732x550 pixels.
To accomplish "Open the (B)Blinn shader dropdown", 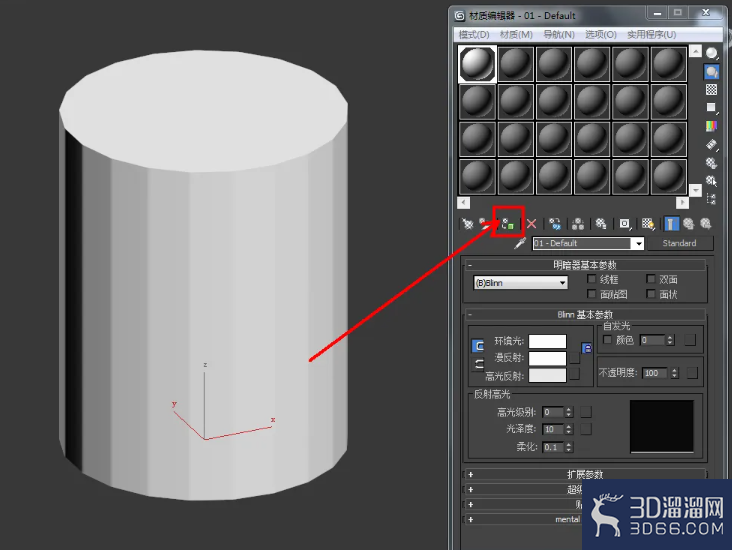I will (521, 283).
